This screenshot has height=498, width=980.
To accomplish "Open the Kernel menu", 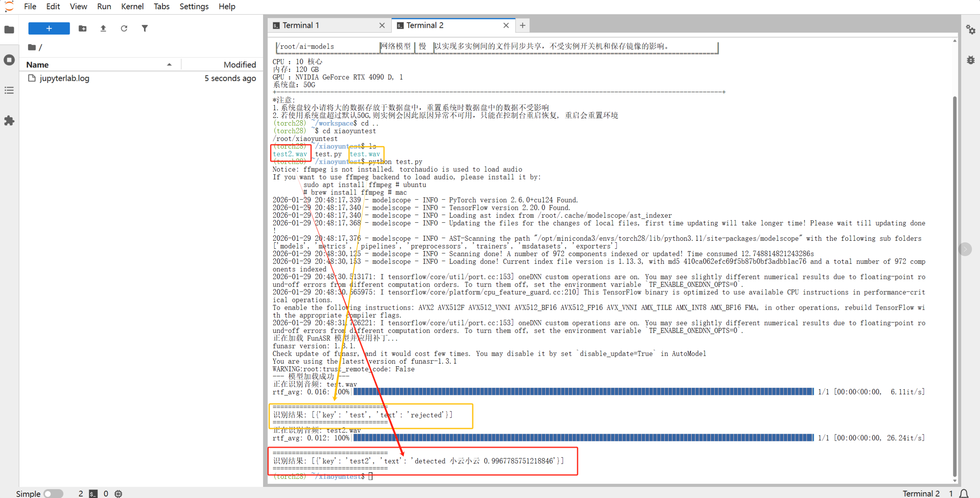I will (132, 7).
